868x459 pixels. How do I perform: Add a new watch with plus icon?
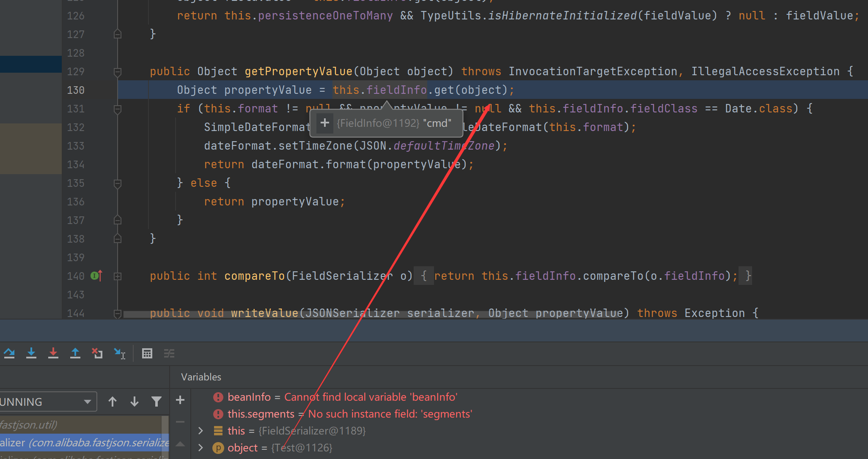tap(180, 400)
